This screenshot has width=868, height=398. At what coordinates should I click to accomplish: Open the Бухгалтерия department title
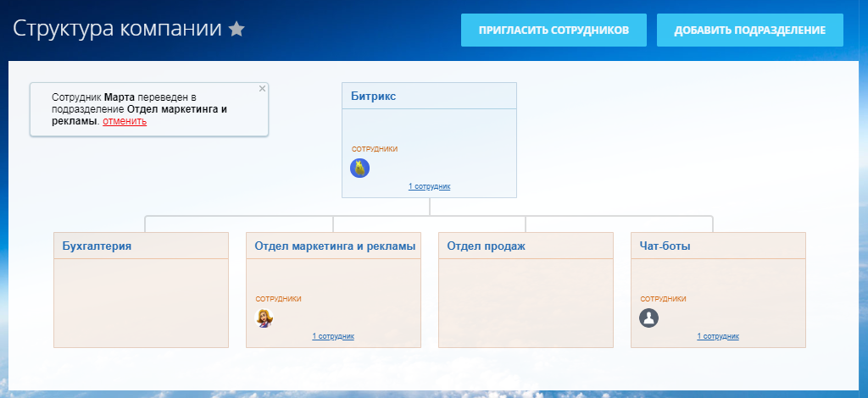(97, 246)
